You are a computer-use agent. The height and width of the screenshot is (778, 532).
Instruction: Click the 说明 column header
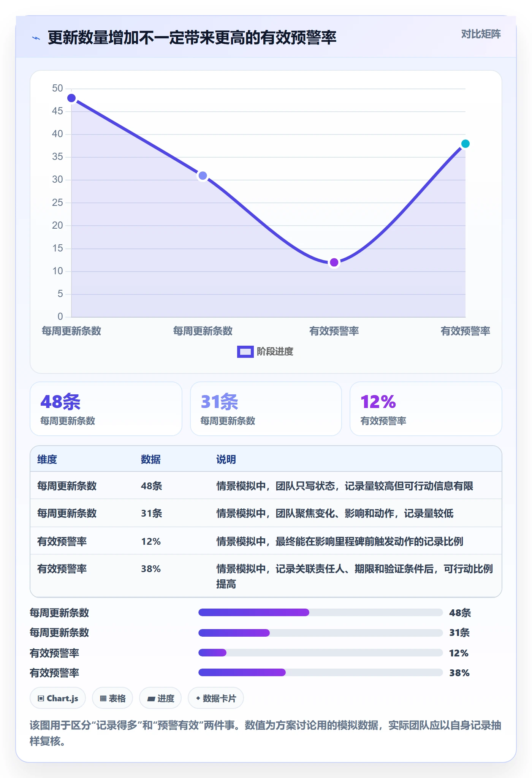226,459
